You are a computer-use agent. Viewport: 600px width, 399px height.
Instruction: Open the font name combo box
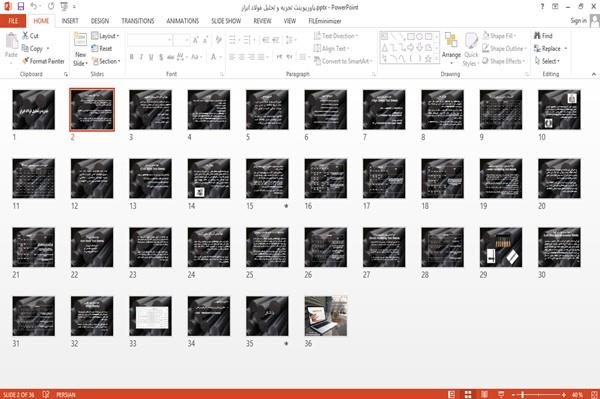coord(149,40)
